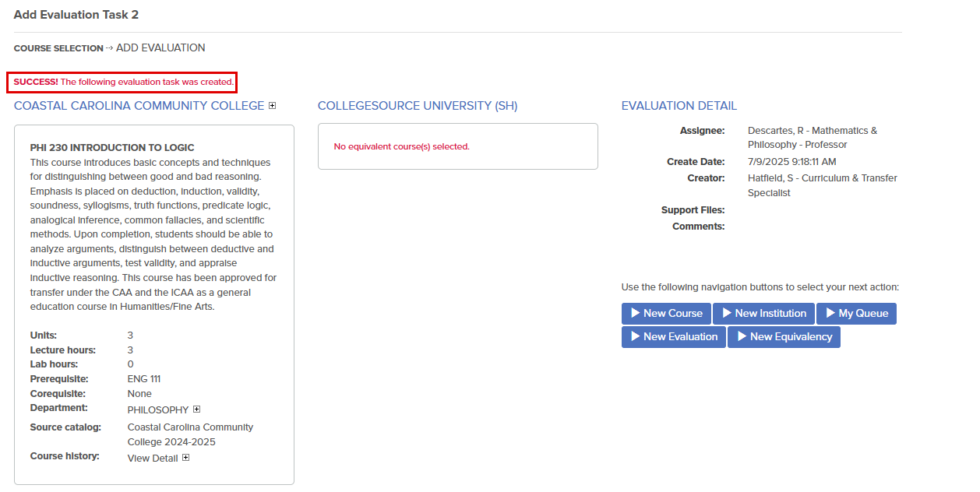Click the Lecture hours label
The height and width of the screenshot is (492, 980).
(x=63, y=350)
